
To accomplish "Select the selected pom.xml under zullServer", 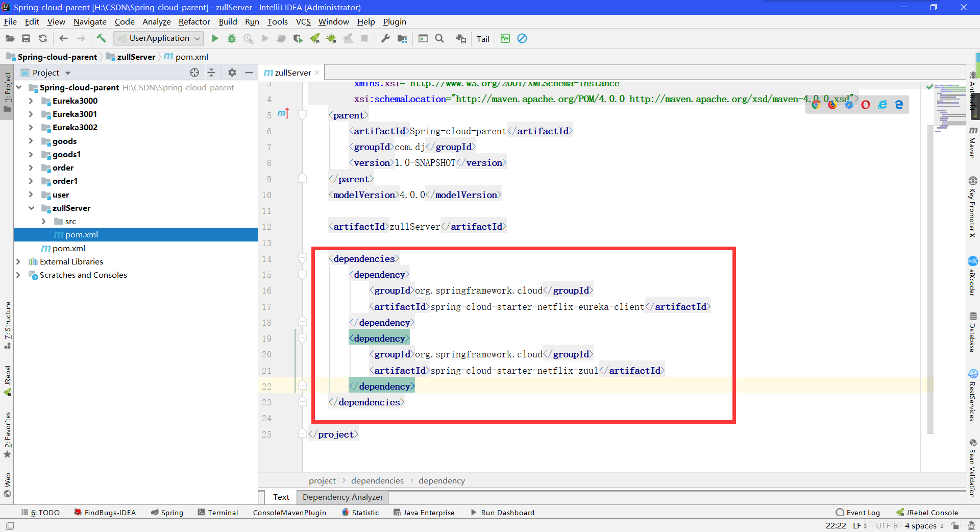I will tap(136, 234).
